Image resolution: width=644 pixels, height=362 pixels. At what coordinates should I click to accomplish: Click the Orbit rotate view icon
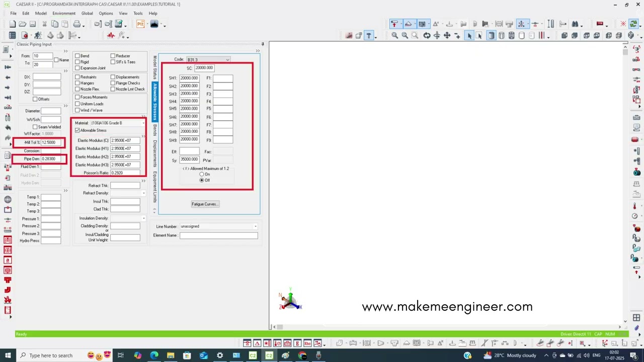coord(427,35)
